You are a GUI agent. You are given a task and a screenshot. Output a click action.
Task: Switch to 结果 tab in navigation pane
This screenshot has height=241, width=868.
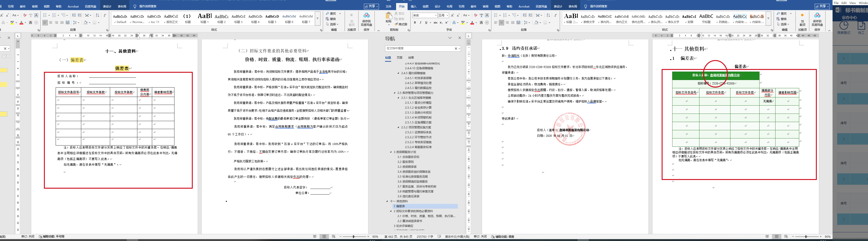tap(411, 57)
